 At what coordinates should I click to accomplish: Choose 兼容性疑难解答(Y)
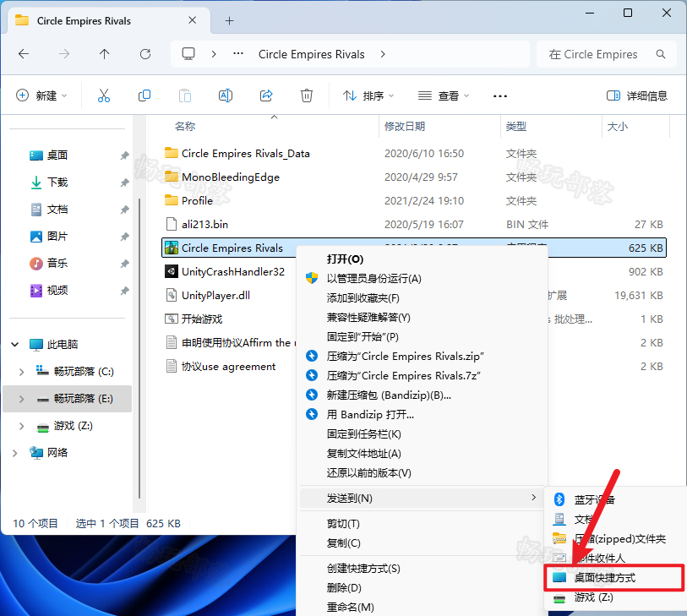423,317
